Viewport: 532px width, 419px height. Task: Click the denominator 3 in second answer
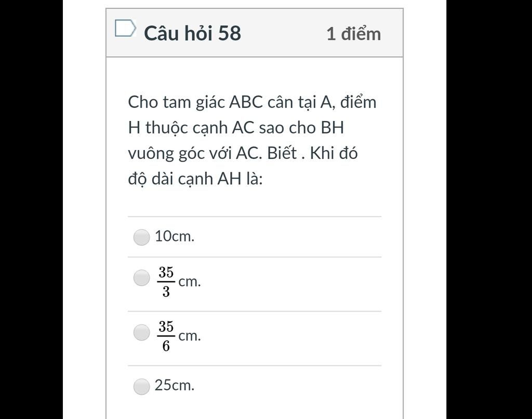[166, 292]
